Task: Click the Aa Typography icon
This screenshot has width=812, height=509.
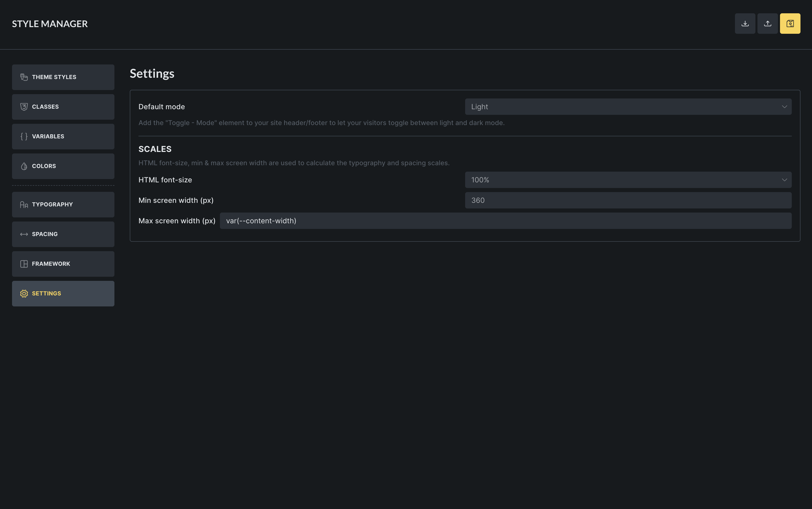Action: (24, 205)
